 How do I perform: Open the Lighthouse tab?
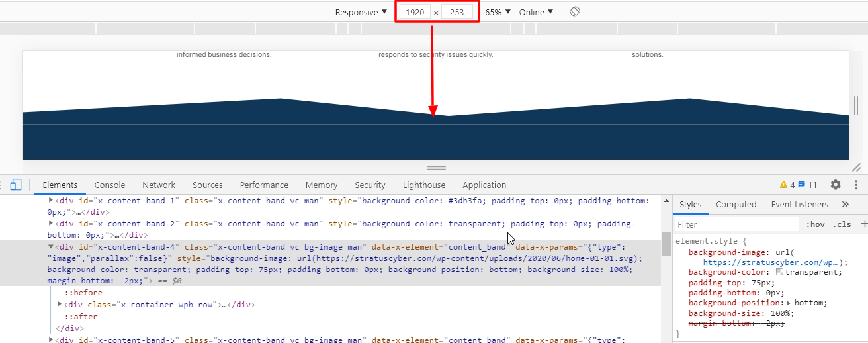point(424,185)
